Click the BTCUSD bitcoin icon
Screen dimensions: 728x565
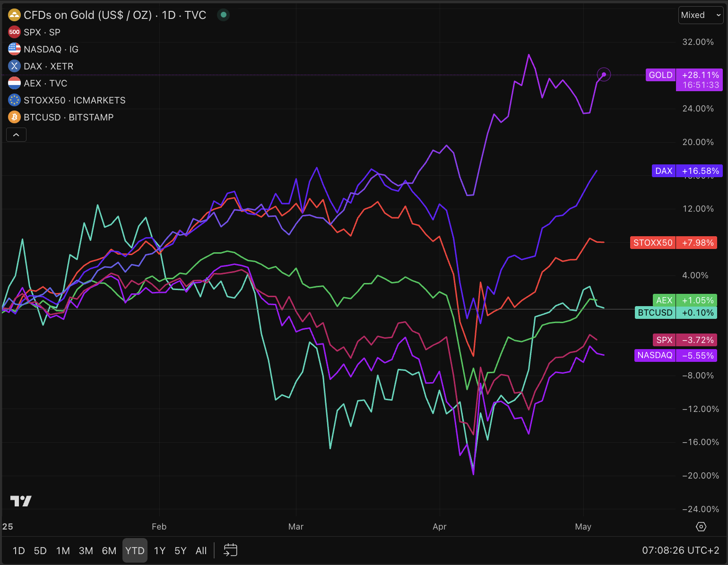pos(15,117)
